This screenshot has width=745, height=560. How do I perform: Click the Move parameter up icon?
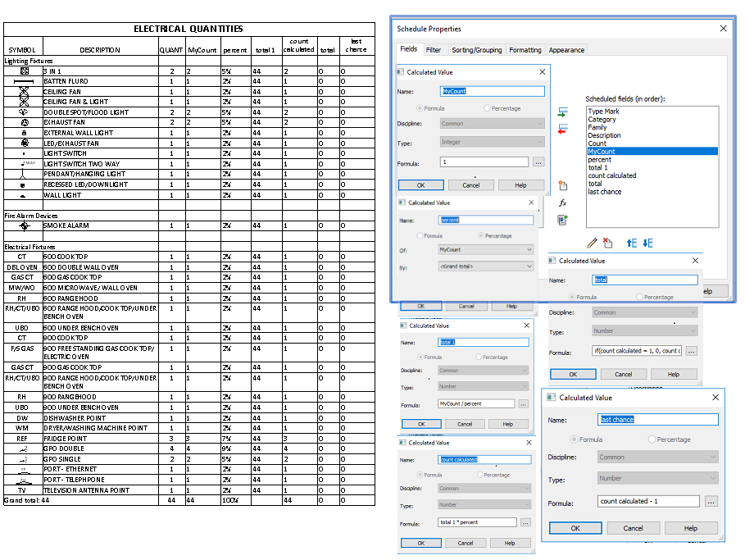point(631,244)
